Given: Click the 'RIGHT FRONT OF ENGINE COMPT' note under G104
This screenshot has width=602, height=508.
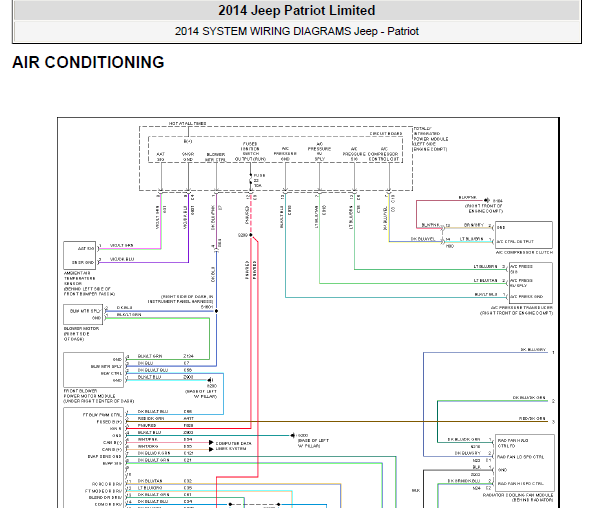Looking at the screenshot, I should [484, 208].
